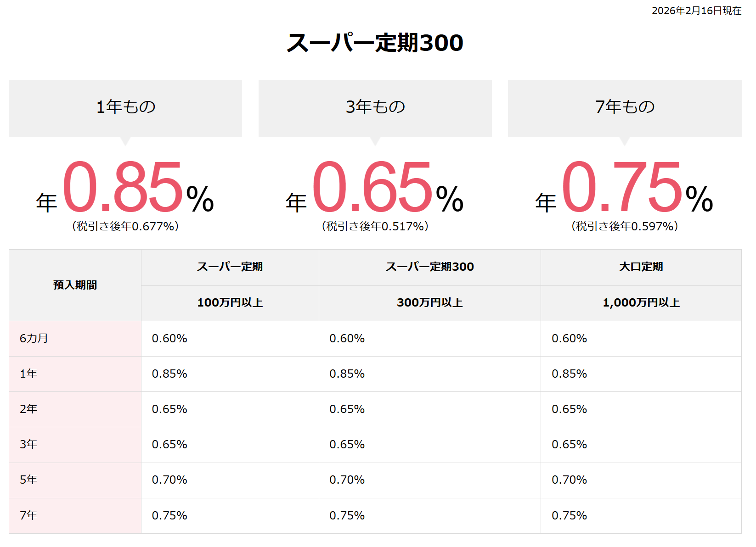Select the 6カ月 row label

tap(34, 339)
